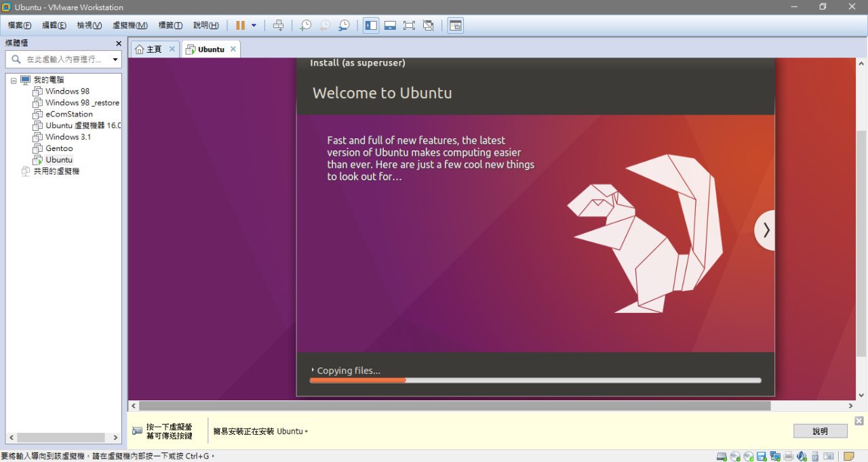Screen dimensions: 868x462
Task: Toggle the thumbnail bar view button
Action: [390, 25]
